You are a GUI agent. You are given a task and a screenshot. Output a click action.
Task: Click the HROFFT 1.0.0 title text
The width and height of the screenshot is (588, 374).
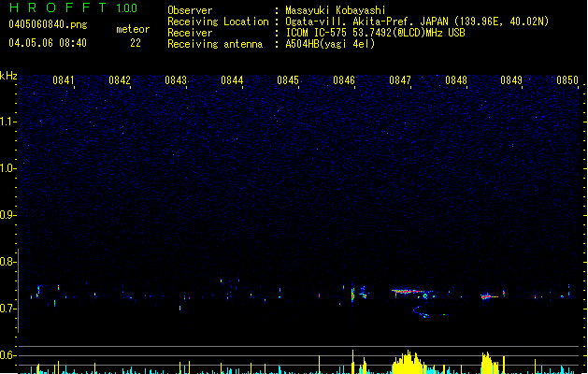[73, 7]
